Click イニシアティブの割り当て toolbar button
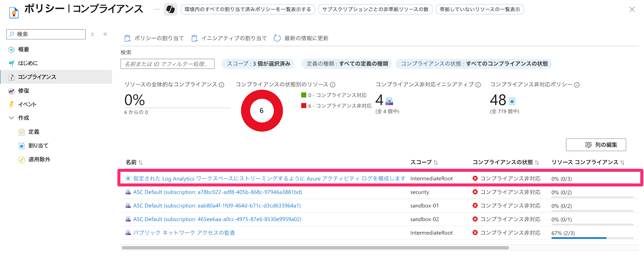The width and height of the screenshot is (644, 259). point(229,38)
